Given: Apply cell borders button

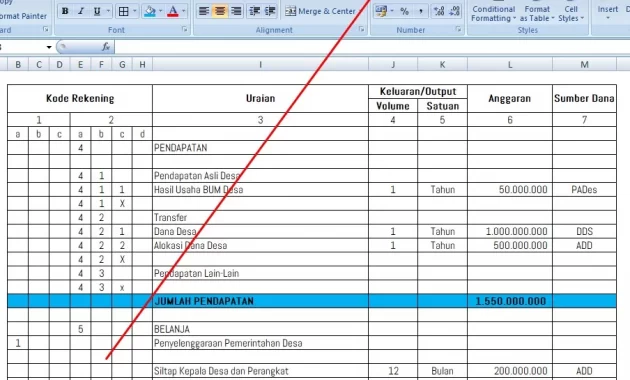Looking at the screenshot, I should click(x=124, y=11).
